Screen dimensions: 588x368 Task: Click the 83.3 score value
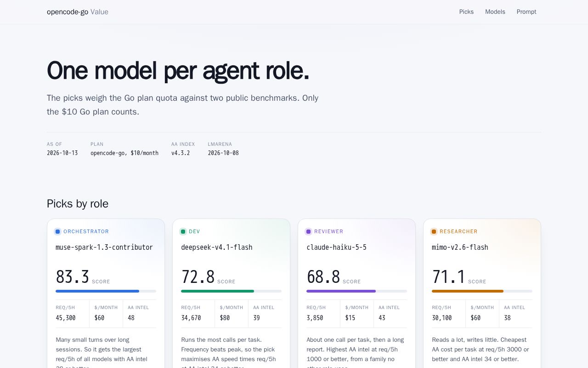(x=73, y=277)
